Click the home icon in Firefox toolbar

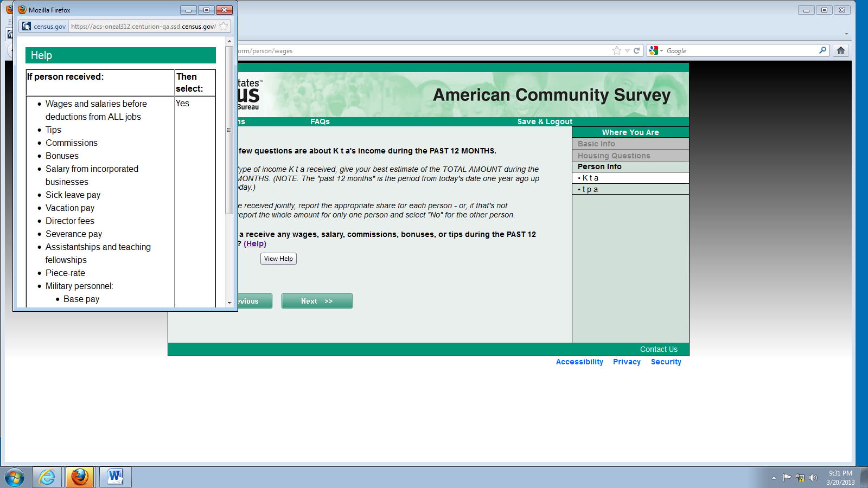[x=840, y=50]
